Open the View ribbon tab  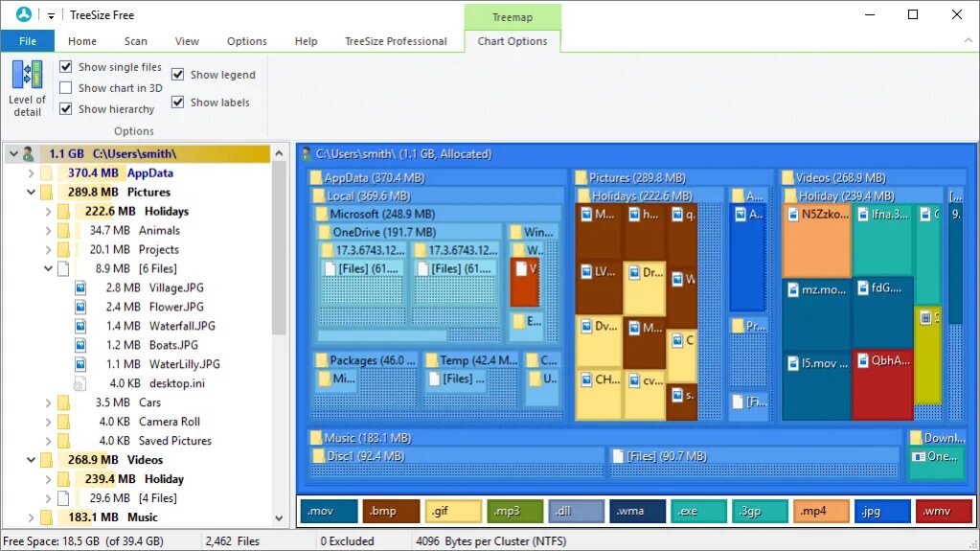pyautogui.click(x=187, y=40)
